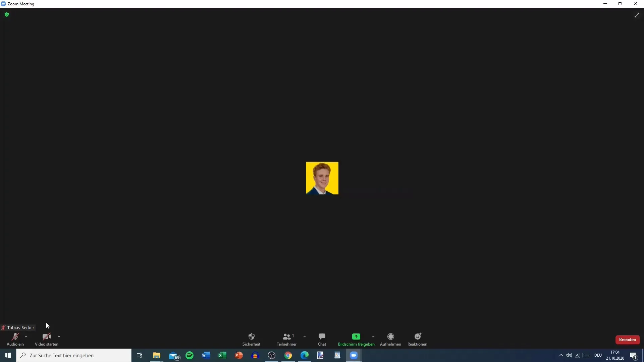The image size is (644, 362).
Task: Select Spotify icon in Windows taskbar
Action: [189, 355]
